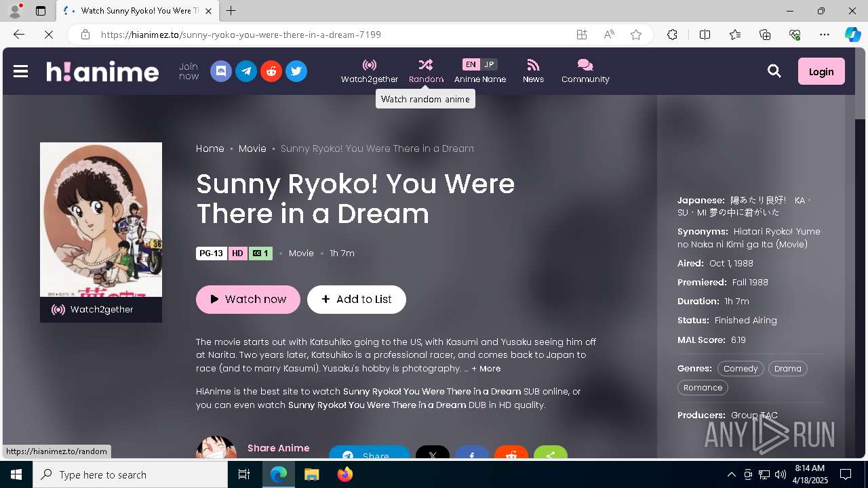
Task: Open the Windows Start menu
Action: pyautogui.click(x=16, y=474)
